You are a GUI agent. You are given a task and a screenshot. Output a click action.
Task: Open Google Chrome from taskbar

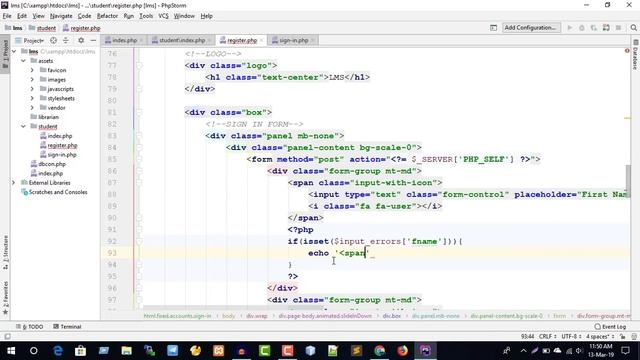tap(380, 351)
